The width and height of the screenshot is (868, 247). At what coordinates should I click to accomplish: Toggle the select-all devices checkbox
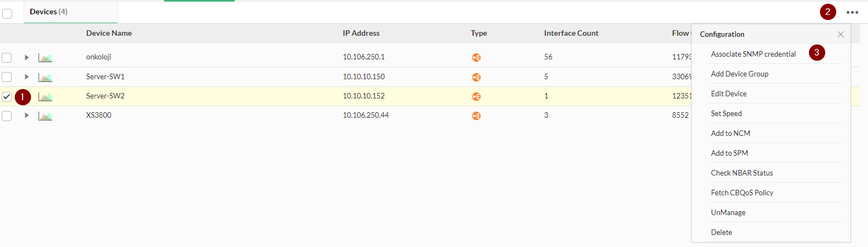7,13
